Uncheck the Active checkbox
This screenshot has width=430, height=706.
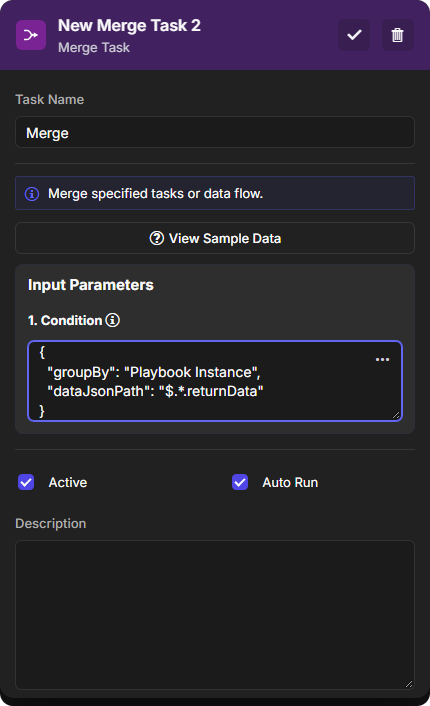[26, 482]
